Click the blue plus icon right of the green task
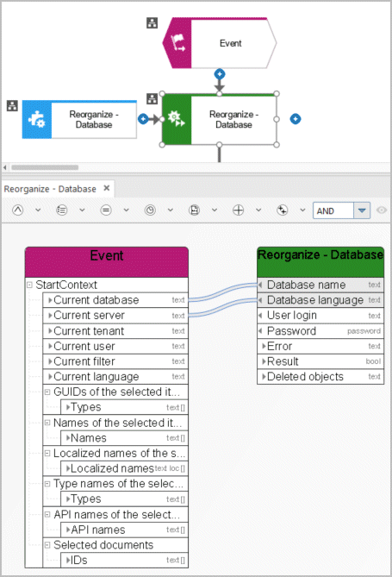The image size is (392, 577). [x=296, y=119]
